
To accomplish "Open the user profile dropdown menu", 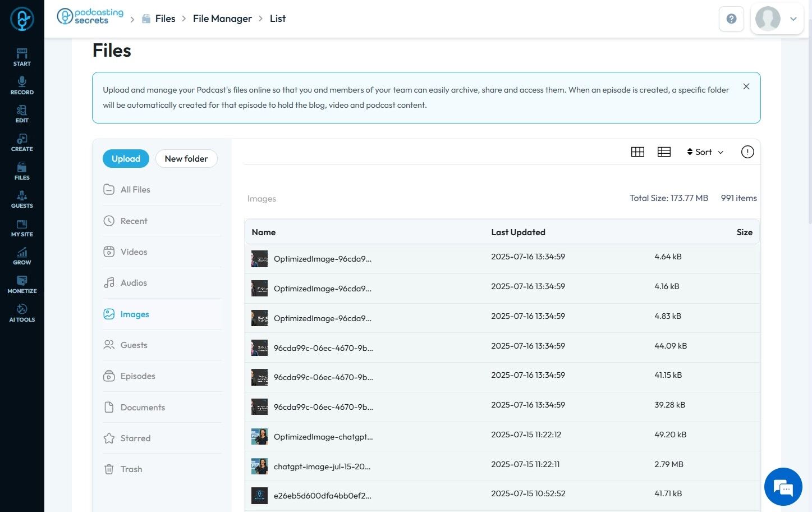I will 777,19.
